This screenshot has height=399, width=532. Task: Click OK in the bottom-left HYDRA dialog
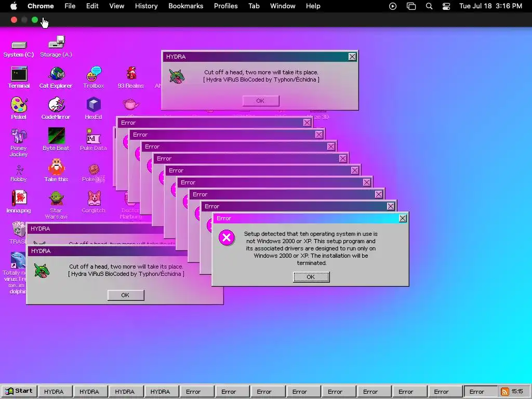click(x=126, y=295)
